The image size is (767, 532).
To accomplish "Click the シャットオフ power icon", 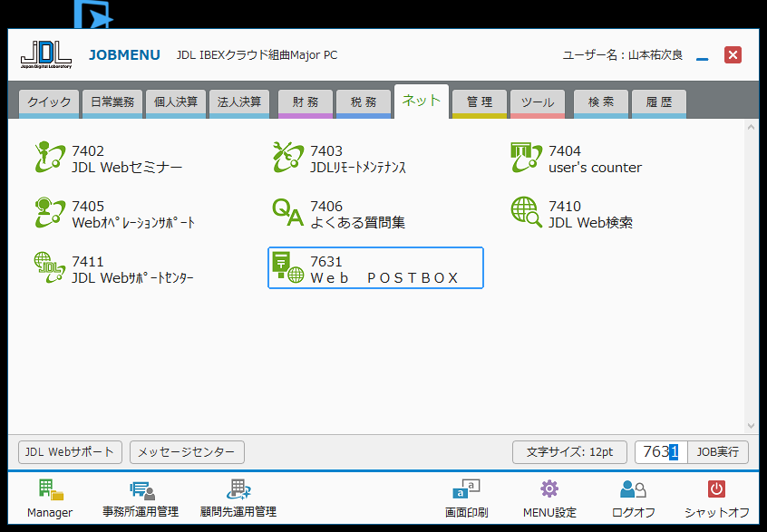I will (716, 489).
